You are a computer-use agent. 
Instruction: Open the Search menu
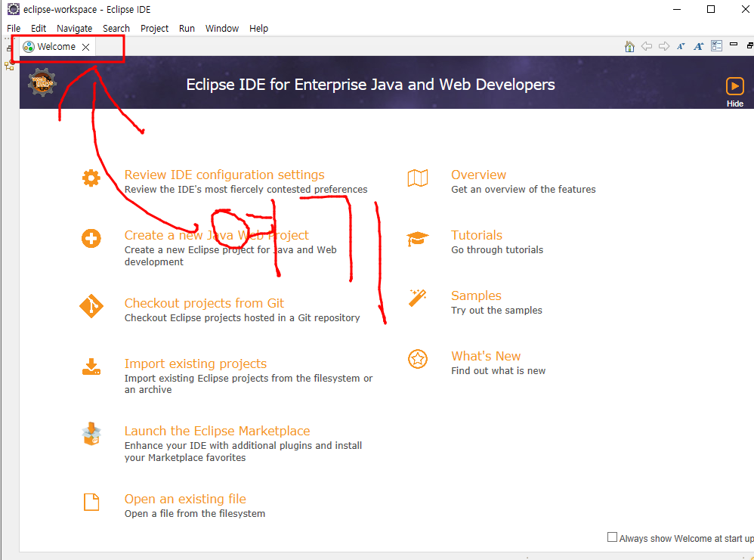coord(116,29)
